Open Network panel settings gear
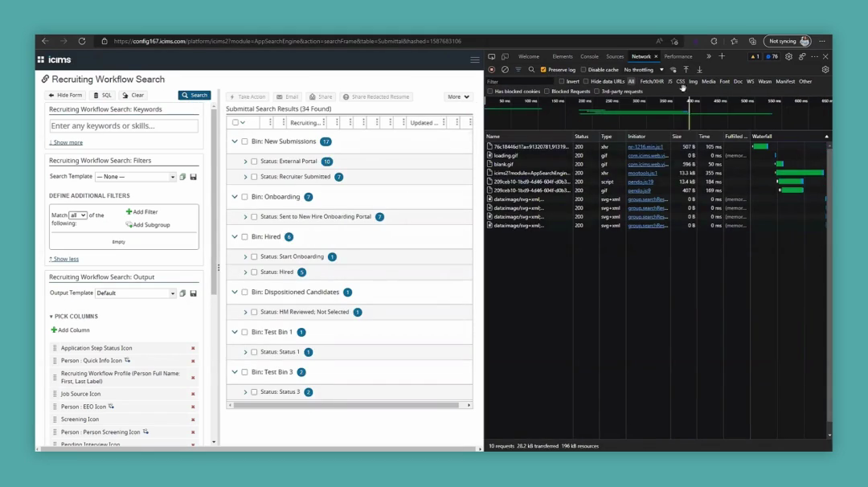This screenshot has height=487, width=868. (x=825, y=70)
